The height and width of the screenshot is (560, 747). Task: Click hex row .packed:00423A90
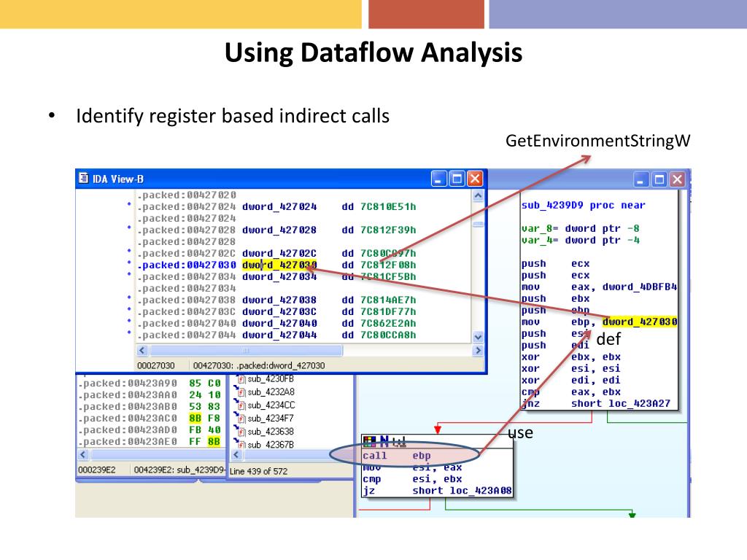tap(150, 384)
